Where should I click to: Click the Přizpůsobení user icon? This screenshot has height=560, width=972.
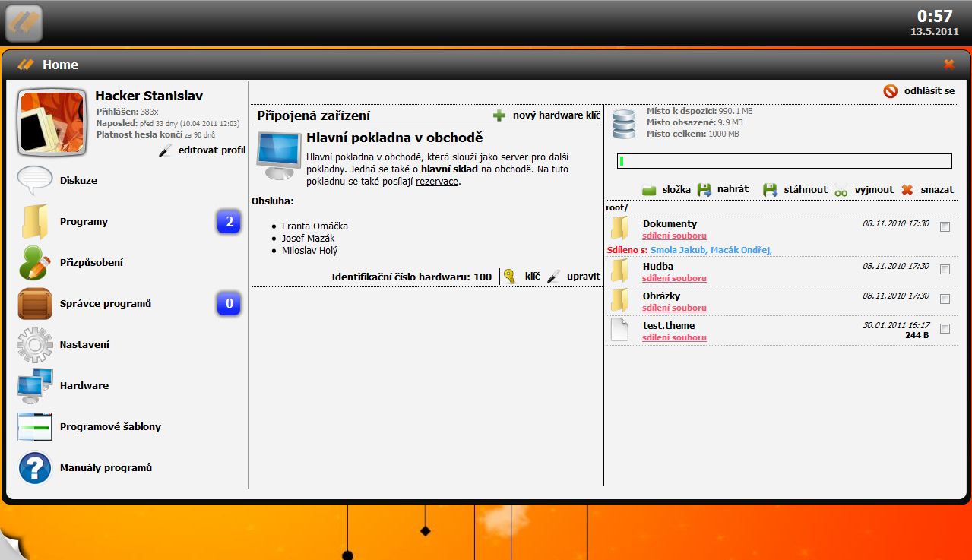coord(35,263)
